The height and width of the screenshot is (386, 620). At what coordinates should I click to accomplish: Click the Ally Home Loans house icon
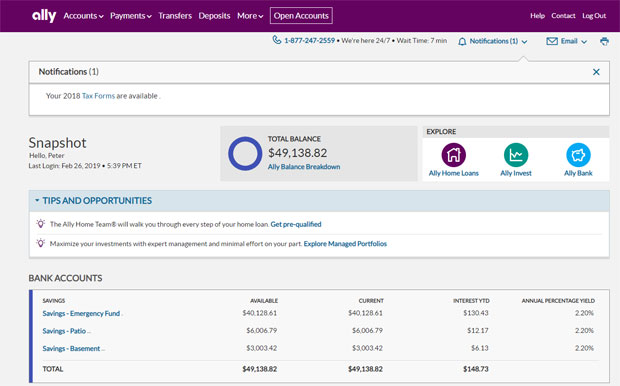tap(454, 155)
